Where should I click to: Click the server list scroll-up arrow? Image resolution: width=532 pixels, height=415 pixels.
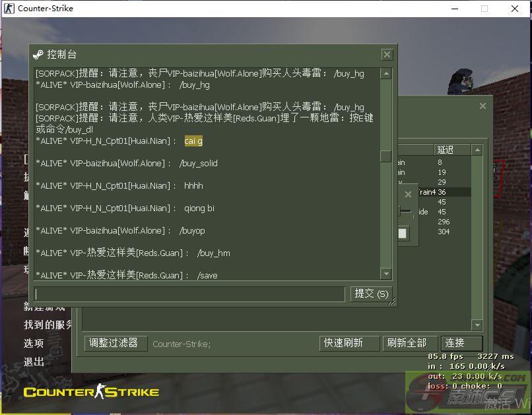477,150
